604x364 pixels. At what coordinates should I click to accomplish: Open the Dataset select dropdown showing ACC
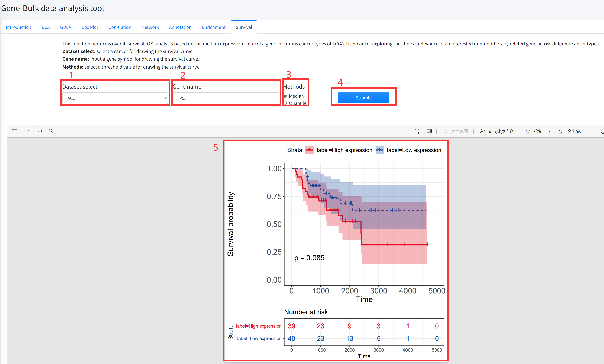pyautogui.click(x=115, y=98)
